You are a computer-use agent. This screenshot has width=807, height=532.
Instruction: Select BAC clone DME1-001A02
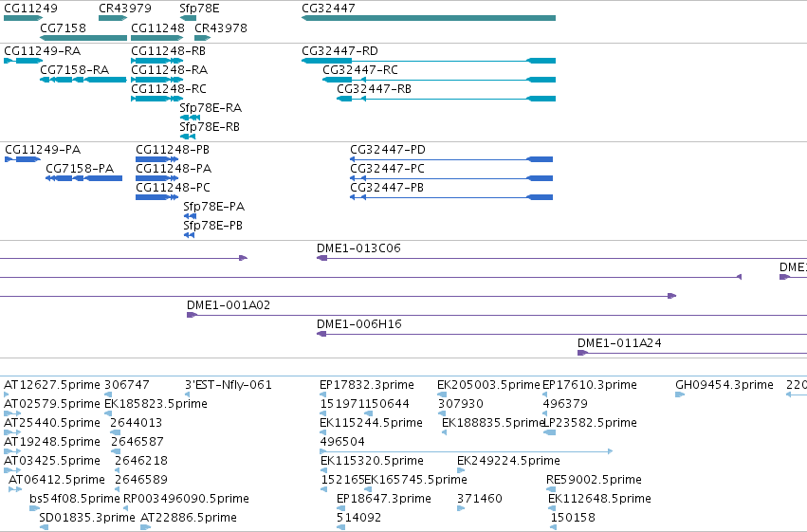[x=497, y=315]
